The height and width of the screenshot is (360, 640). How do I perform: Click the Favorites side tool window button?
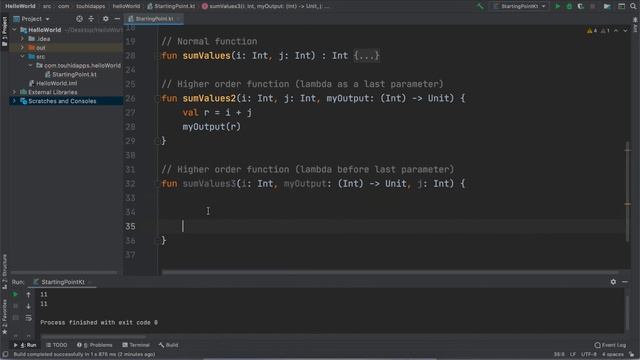pos(4,318)
